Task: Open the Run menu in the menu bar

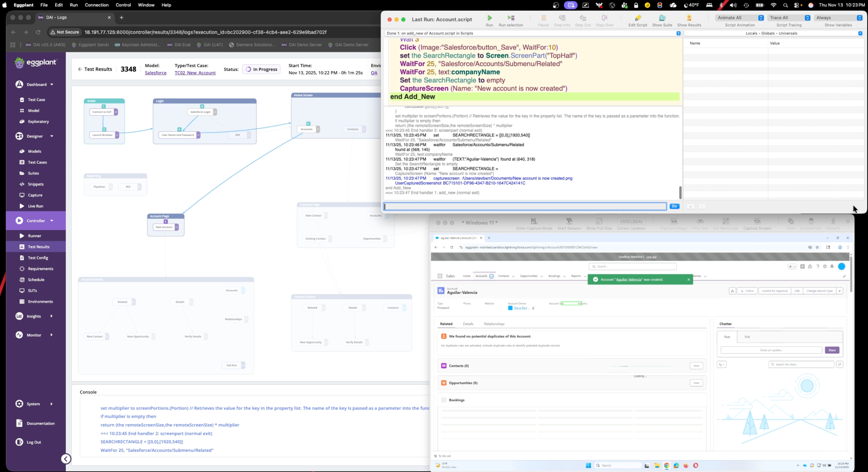Action: (x=74, y=5)
